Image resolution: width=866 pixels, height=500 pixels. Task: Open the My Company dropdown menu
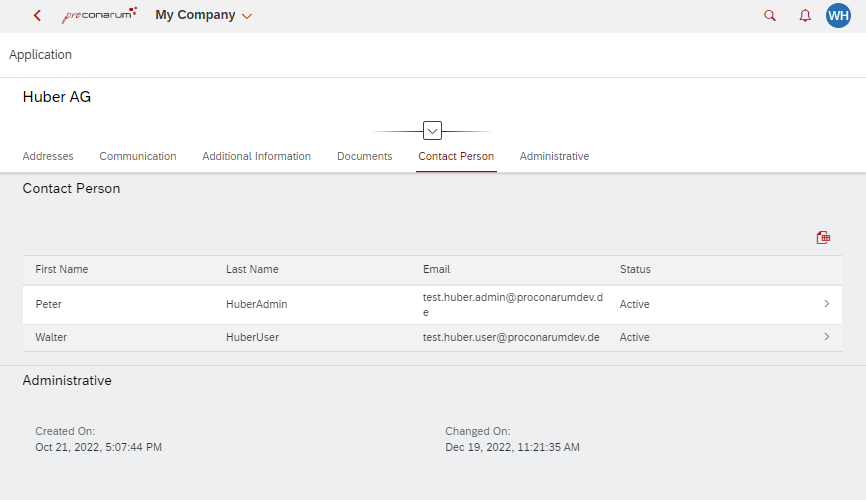pos(203,15)
